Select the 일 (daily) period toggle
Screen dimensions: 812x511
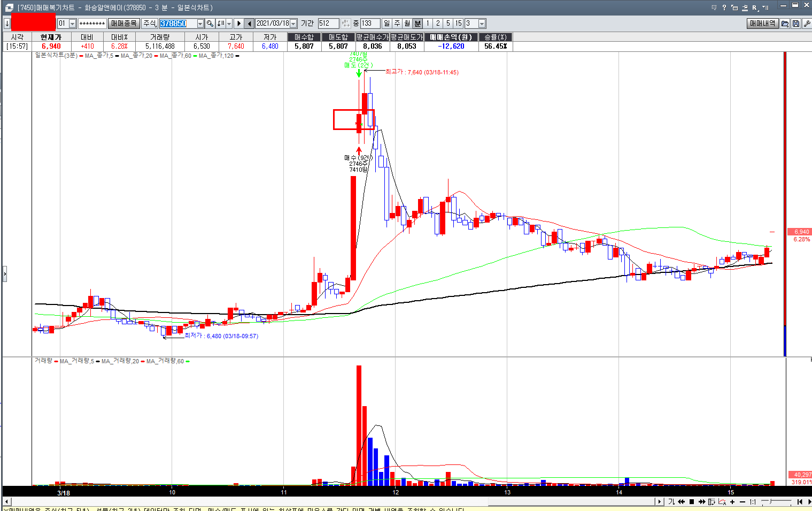click(x=386, y=24)
